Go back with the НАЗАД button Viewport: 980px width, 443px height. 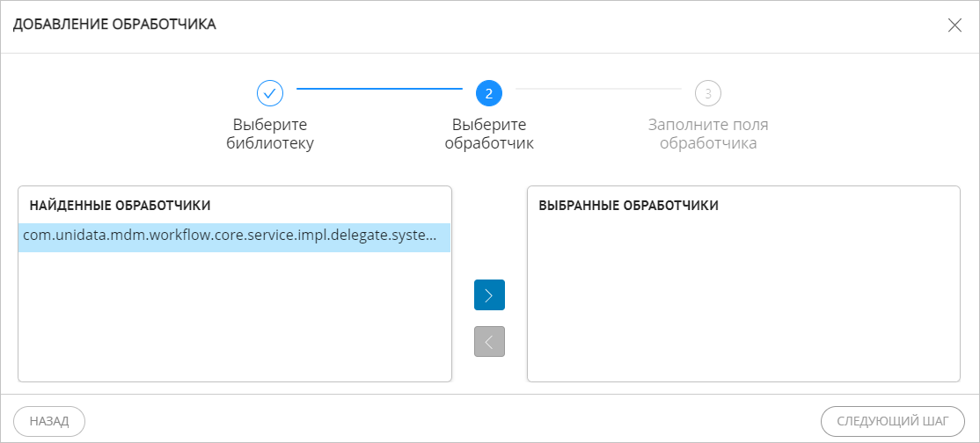coord(49,421)
